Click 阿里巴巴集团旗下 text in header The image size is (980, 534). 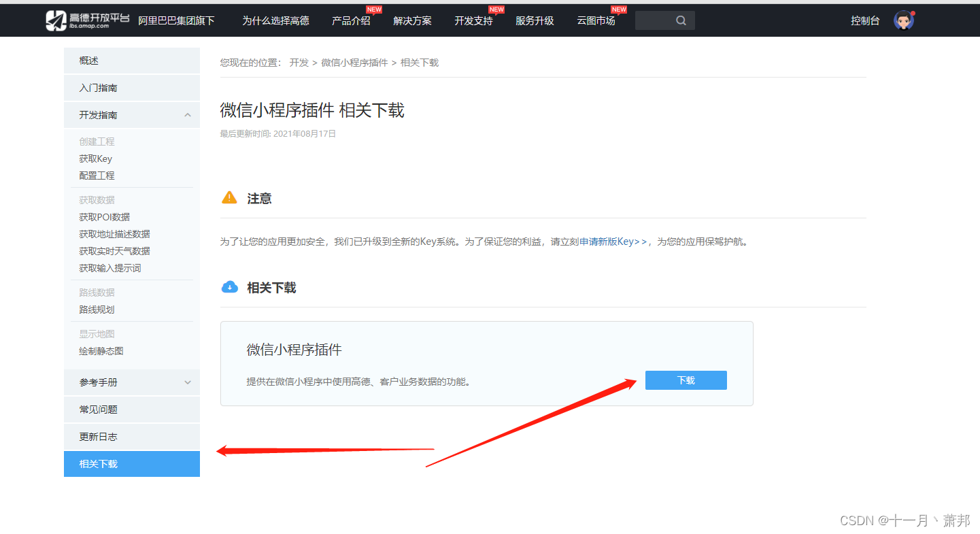point(176,21)
